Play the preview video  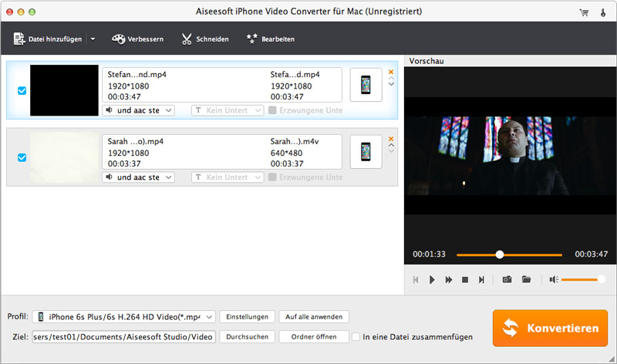click(x=432, y=280)
